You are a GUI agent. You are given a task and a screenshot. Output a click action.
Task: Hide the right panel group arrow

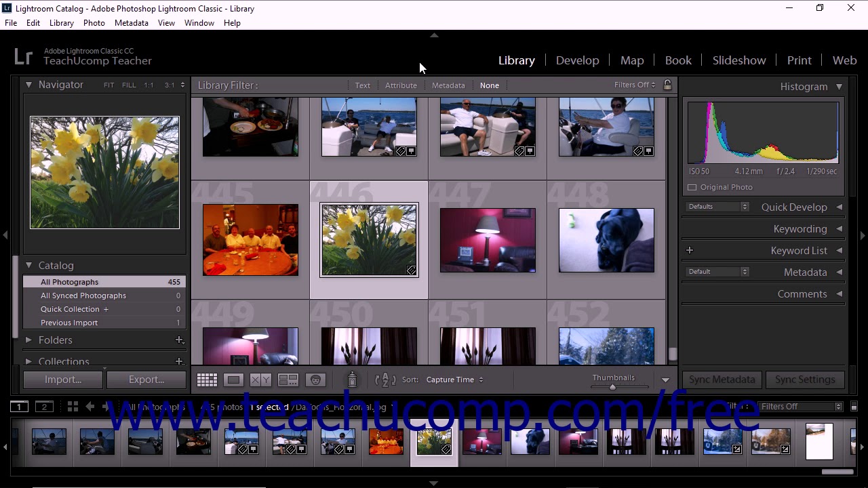coord(863,235)
